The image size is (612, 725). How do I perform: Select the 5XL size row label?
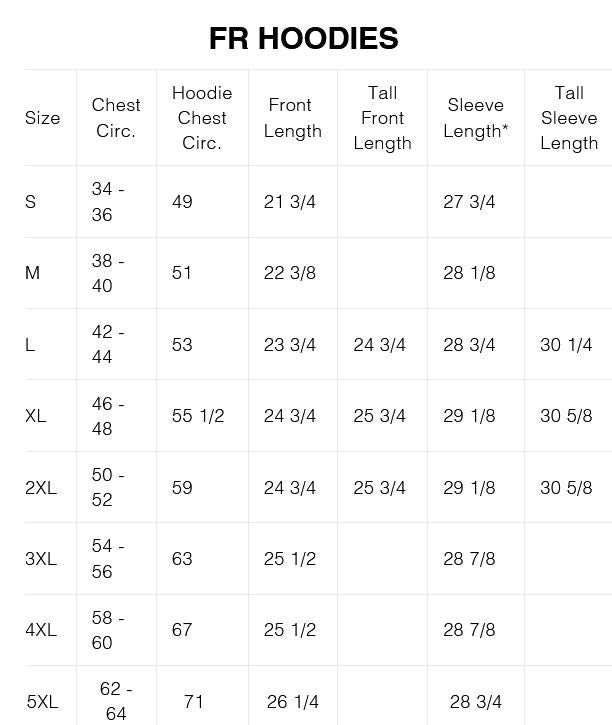tap(43, 702)
